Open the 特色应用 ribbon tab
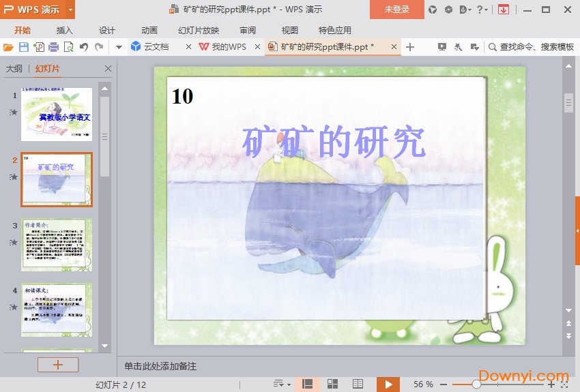Image resolution: width=580 pixels, height=392 pixels. tap(335, 30)
